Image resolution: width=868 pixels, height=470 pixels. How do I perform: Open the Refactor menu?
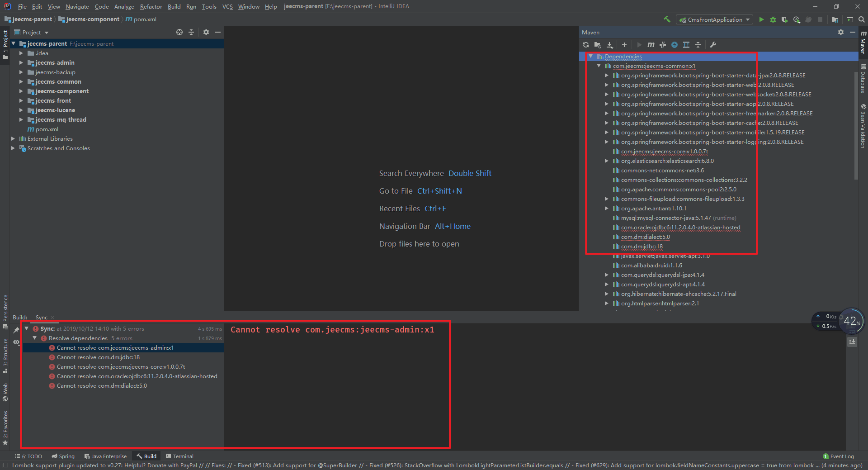coord(151,6)
